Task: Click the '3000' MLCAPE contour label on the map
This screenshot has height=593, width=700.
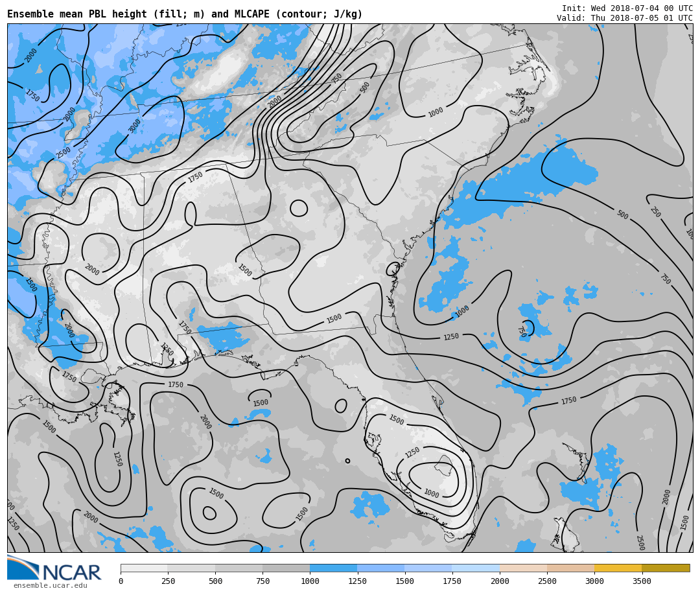Action: (134, 126)
